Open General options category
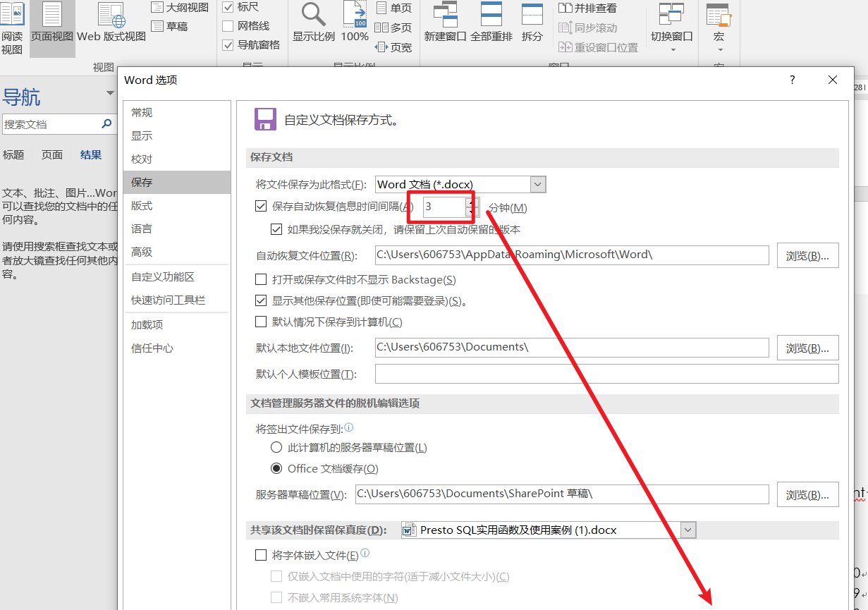 click(177, 112)
